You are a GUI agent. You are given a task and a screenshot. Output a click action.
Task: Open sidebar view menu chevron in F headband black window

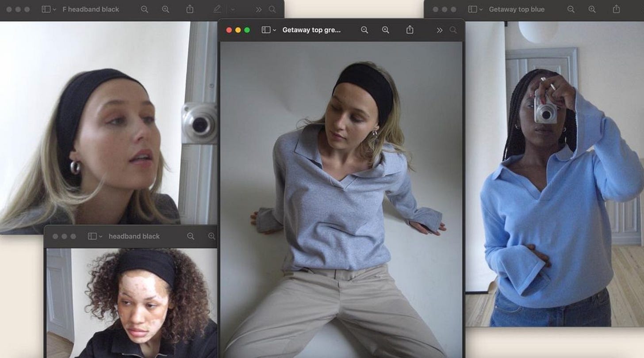point(54,9)
